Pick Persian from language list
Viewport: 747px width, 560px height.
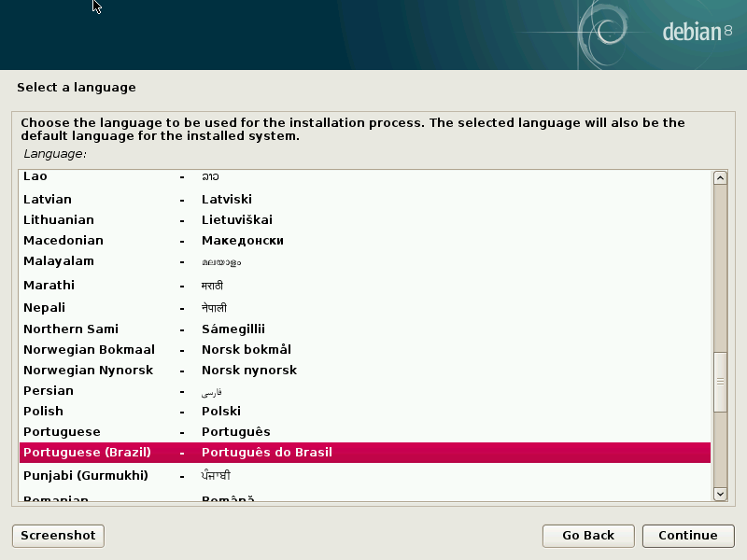click(x=364, y=391)
